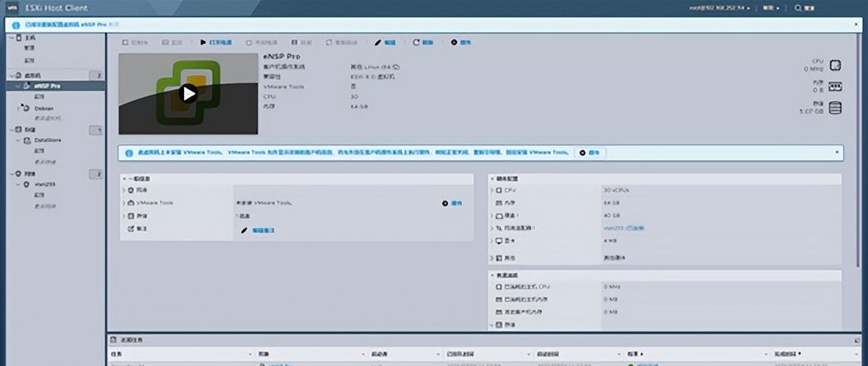Expand Network adapter 1 hardware row
This screenshot has width=868, height=366.
point(492,228)
